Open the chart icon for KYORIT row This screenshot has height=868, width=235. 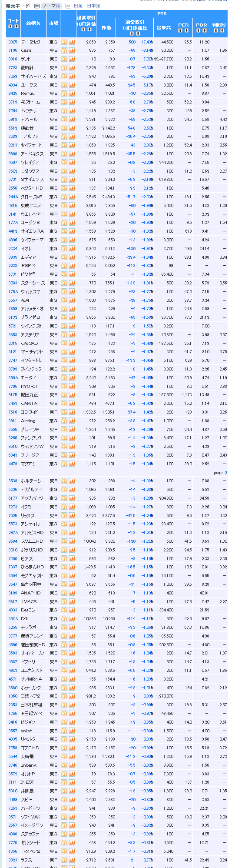tap(72, 387)
